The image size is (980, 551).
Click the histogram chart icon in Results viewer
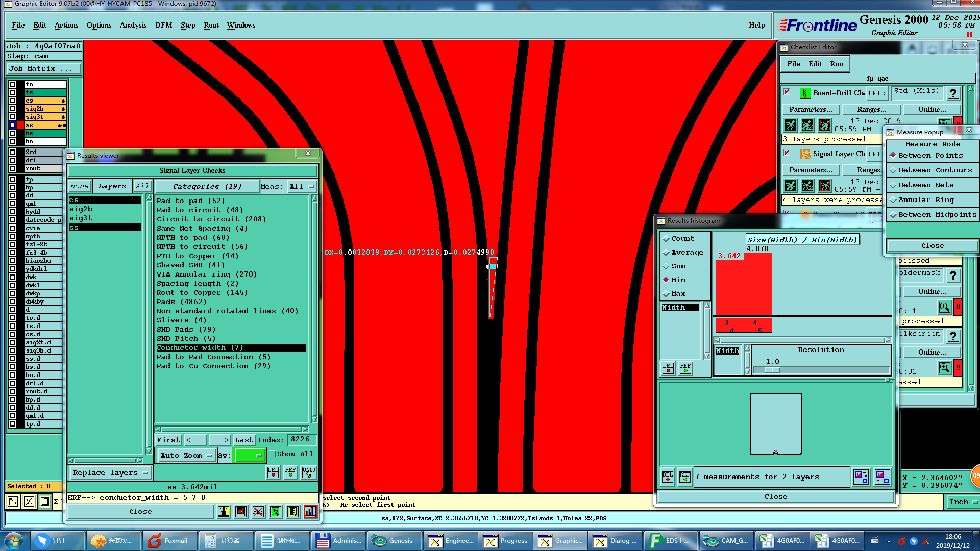(310, 512)
